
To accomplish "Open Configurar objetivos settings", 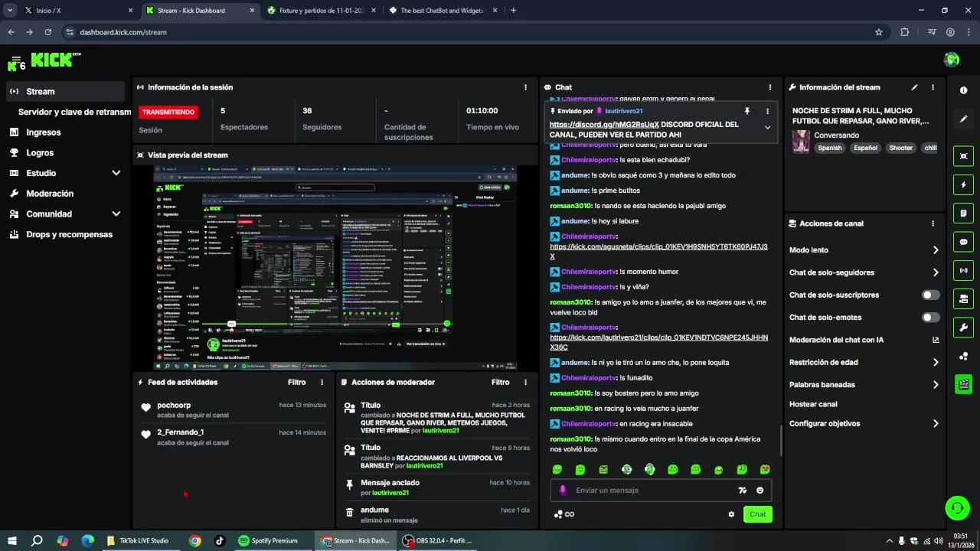I will tap(864, 423).
